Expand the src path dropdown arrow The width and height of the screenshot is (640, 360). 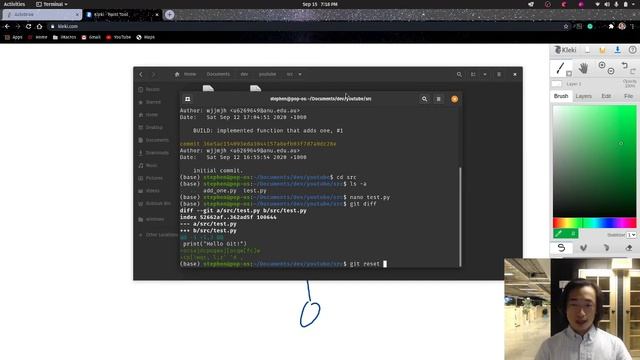coord(300,74)
